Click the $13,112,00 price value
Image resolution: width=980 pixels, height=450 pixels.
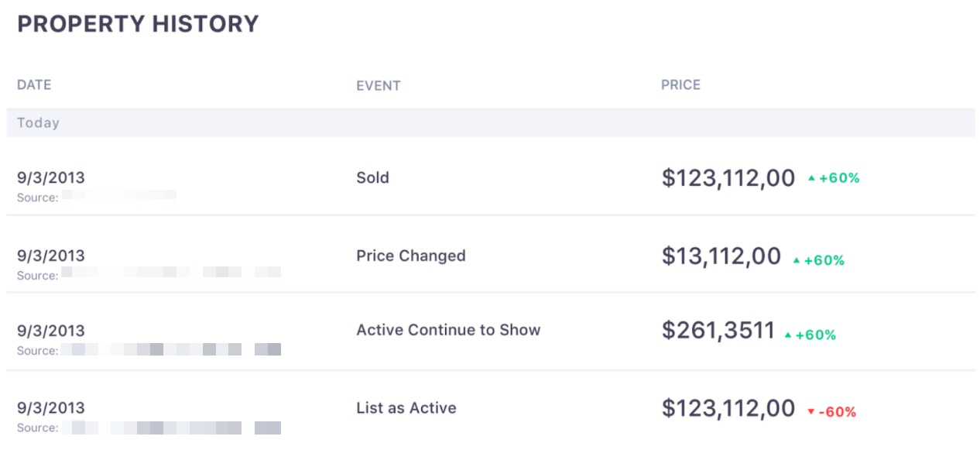coord(721,256)
